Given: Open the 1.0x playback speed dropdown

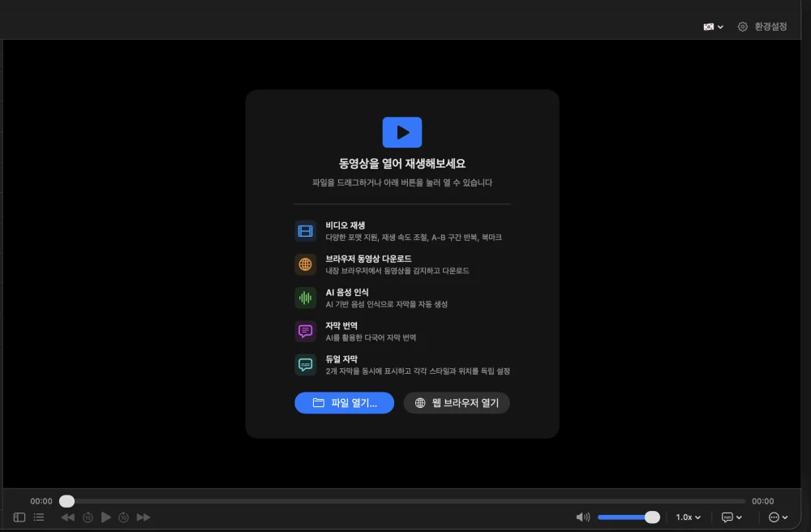Looking at the screenshot, I should (688, 517).
